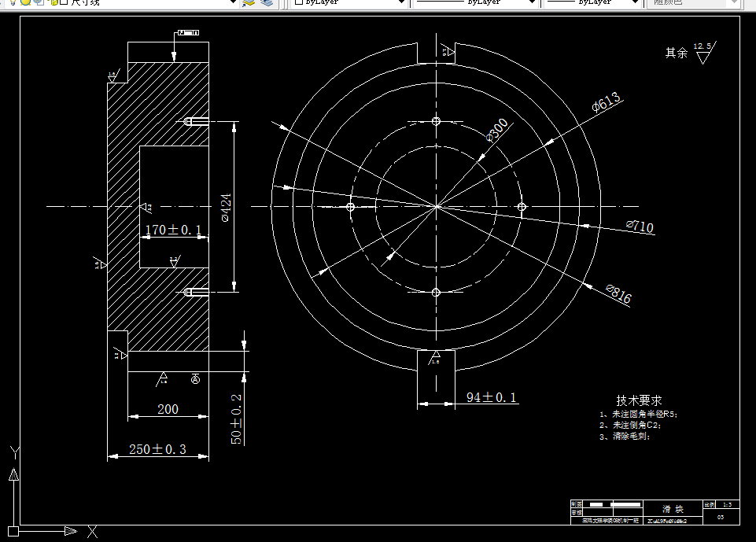
Task: Select roughness symbol left of datum A
Action: (163, 378)
